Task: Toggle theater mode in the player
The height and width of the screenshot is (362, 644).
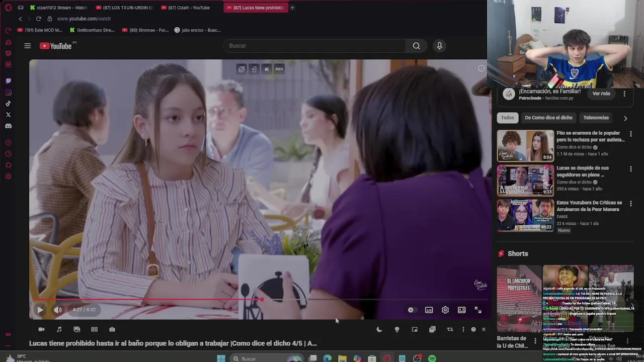Action: (461, 310)
